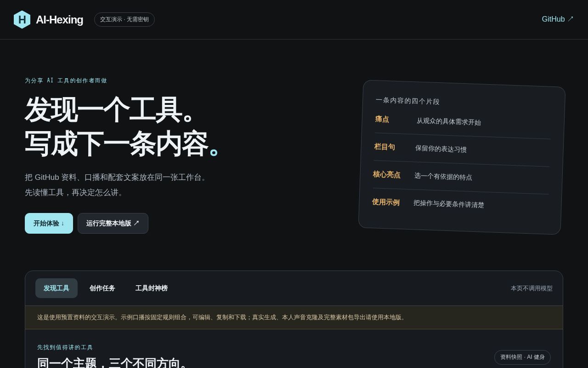Click the 本页不调用模型 note
This screenshot has height=368, width=588.
[x=531, y=288]
